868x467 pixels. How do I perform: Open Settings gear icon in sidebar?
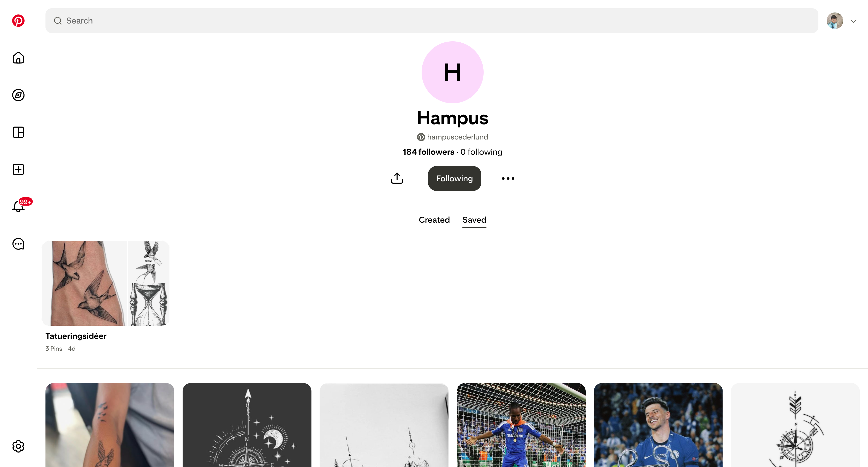[18, 446]
